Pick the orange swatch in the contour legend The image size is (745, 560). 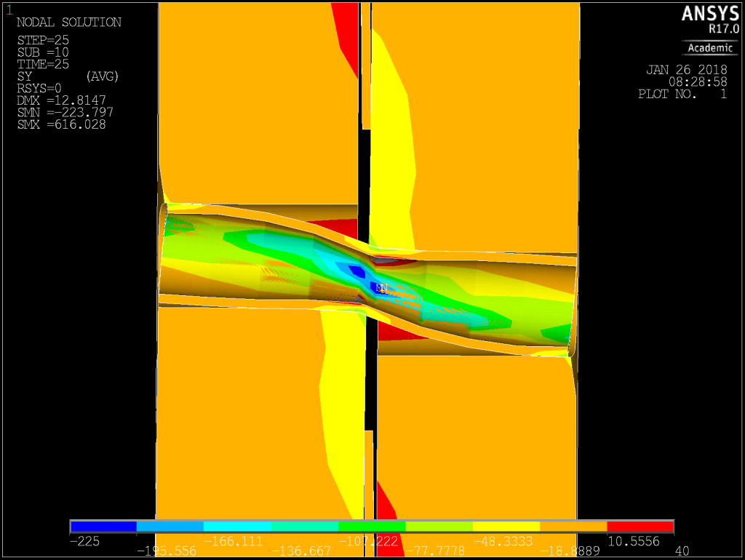(x=573, y=527)
